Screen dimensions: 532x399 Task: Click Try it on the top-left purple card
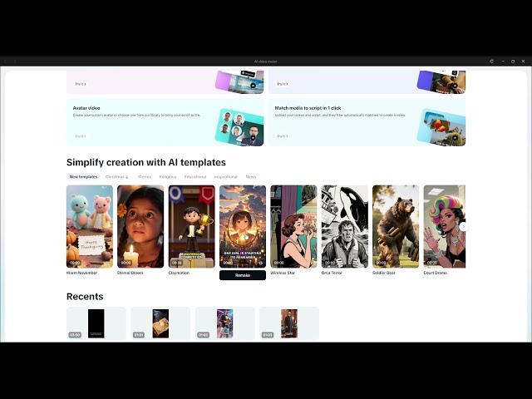[81, 84]
